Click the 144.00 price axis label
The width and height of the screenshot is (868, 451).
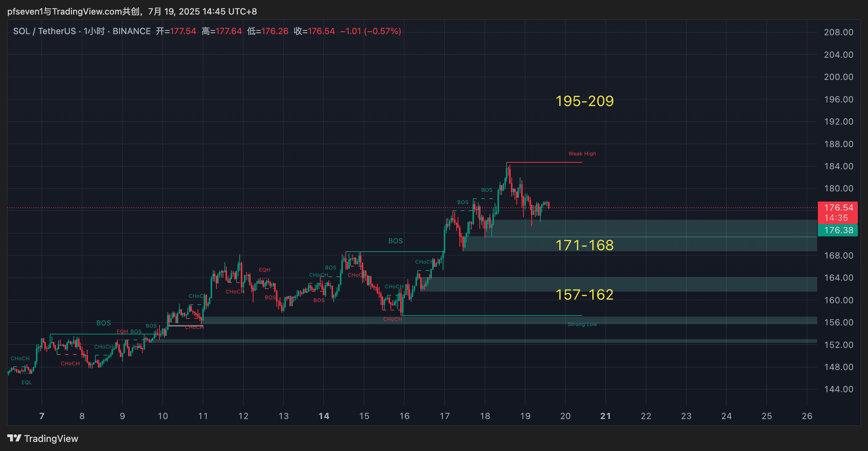839,389
